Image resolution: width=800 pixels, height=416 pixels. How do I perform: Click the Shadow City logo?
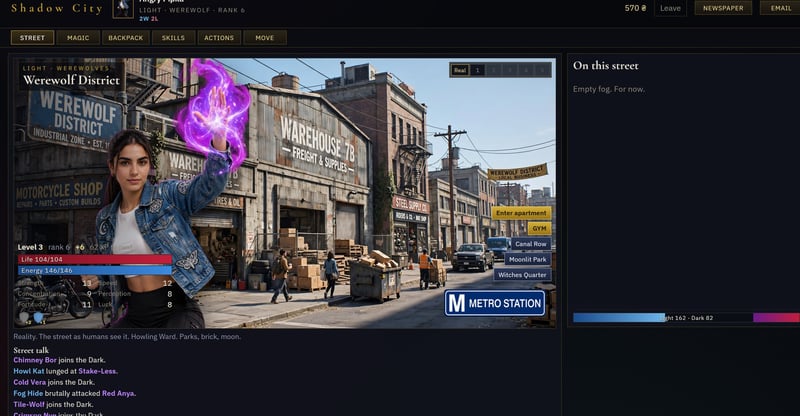[57, 8]
